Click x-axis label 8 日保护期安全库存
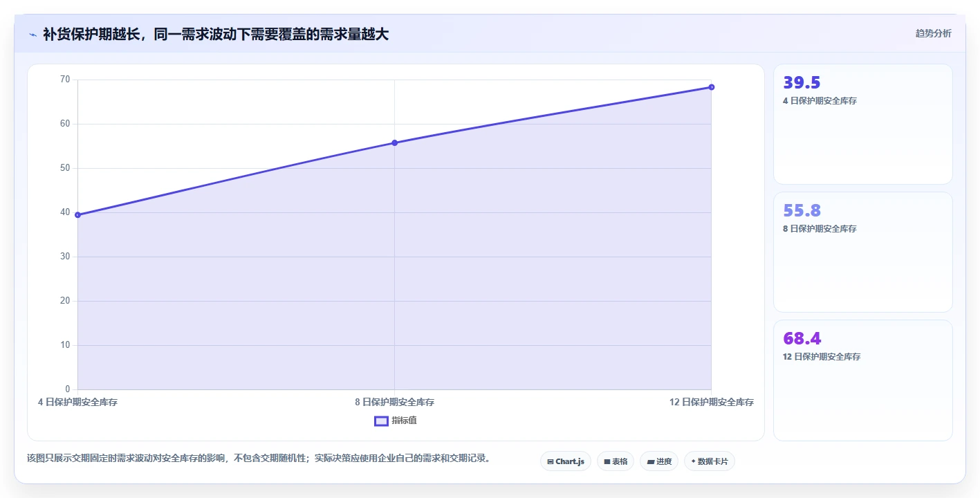The width and height of the screenshot is (980, 498). (394, 402)
